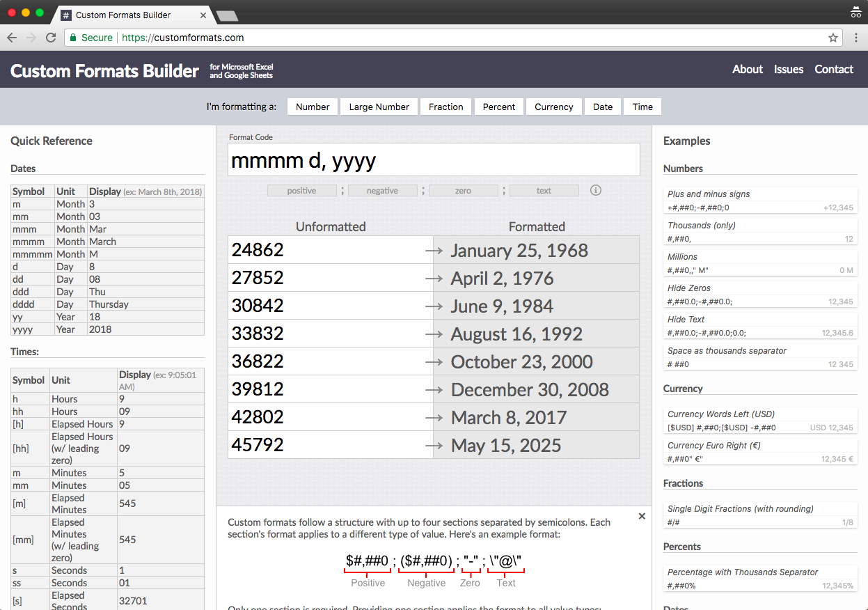
Task: Select the text format section
Action: [544, 189]
